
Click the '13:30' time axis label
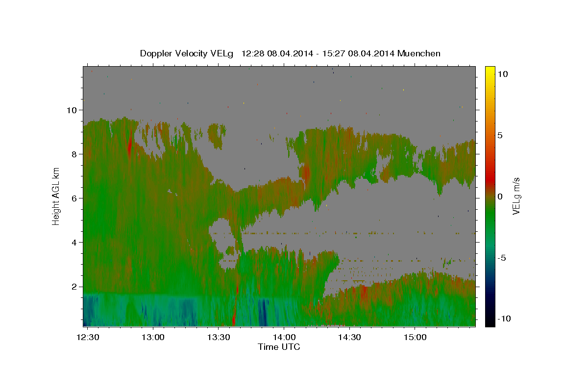219,337
